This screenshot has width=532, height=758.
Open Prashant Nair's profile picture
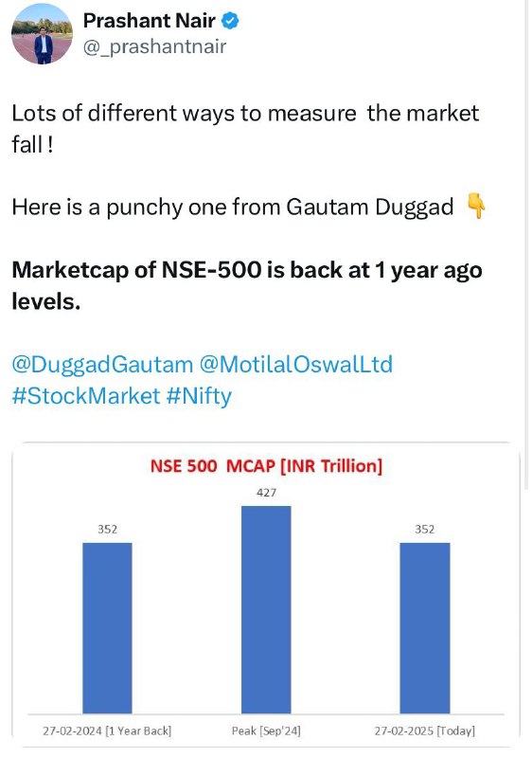42,33
